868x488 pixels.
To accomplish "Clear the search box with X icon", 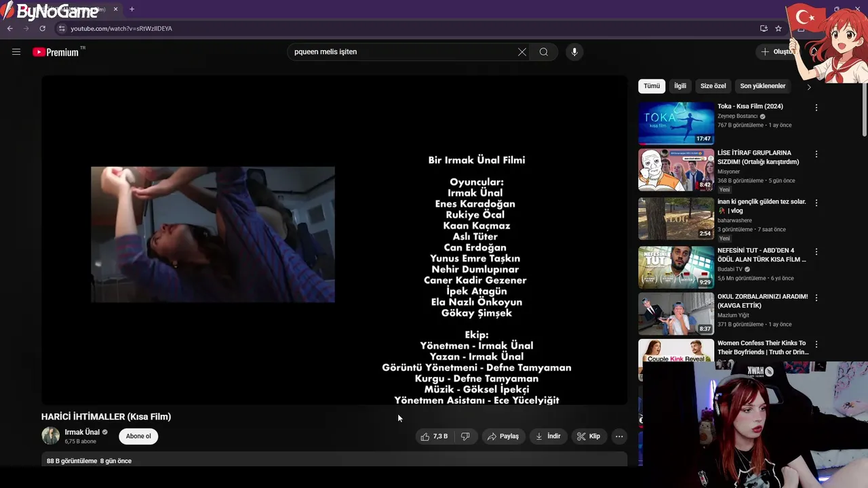I will coord(522,52).
